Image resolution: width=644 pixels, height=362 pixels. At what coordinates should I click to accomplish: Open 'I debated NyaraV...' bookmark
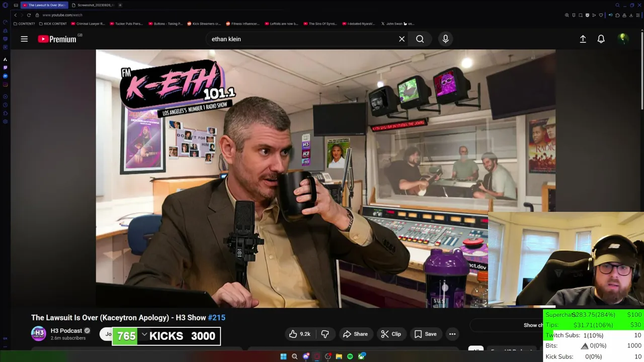coord(359,24)
